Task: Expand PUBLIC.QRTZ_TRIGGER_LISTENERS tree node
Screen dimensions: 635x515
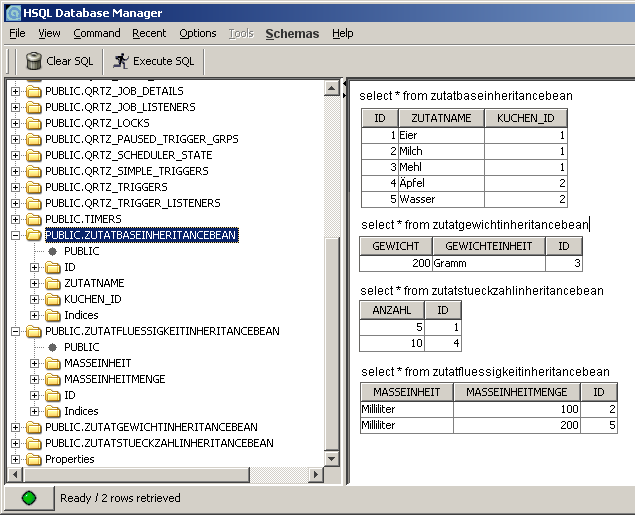Action: point(15,203)
